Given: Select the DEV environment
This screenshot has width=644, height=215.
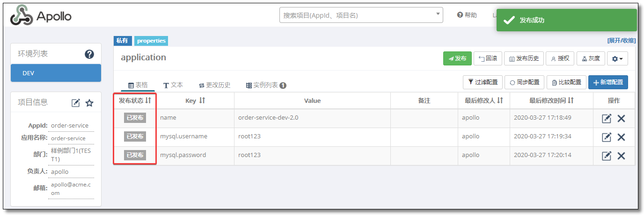Looking at the screenshot, I should (x=56, y=73).
